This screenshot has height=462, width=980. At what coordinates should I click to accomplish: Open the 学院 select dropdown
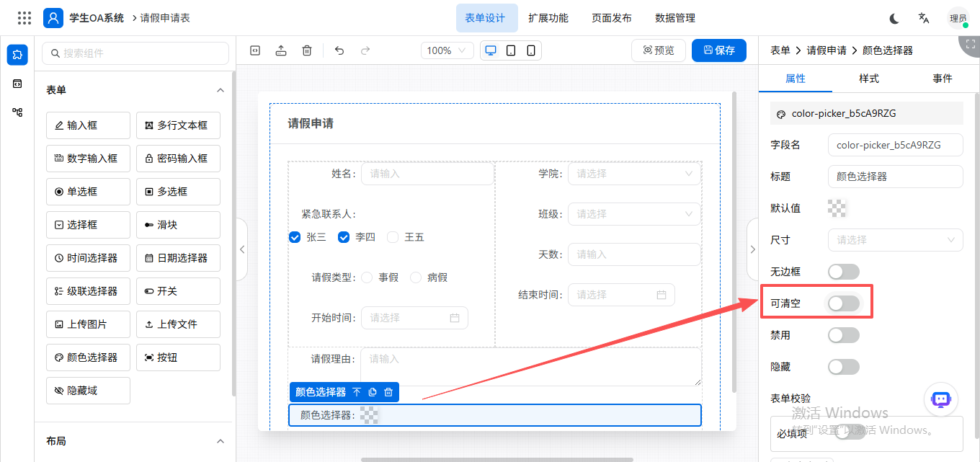(x=634, y=174)
